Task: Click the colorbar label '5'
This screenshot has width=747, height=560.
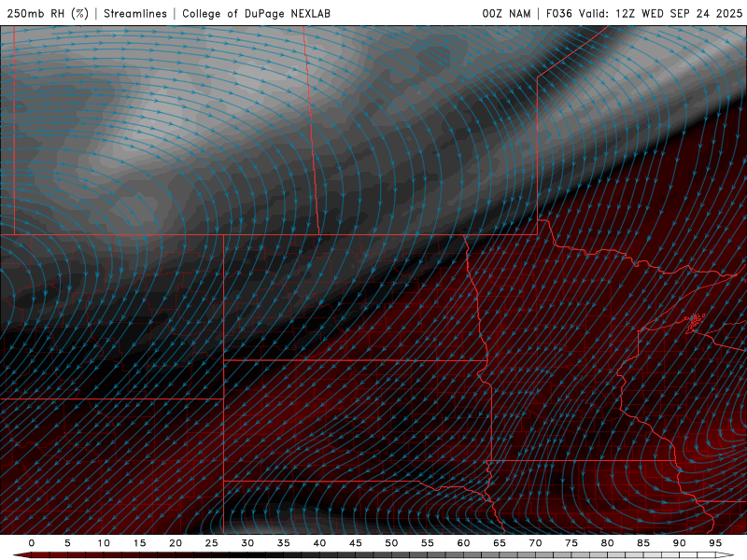Action: (x=67, y=543)
